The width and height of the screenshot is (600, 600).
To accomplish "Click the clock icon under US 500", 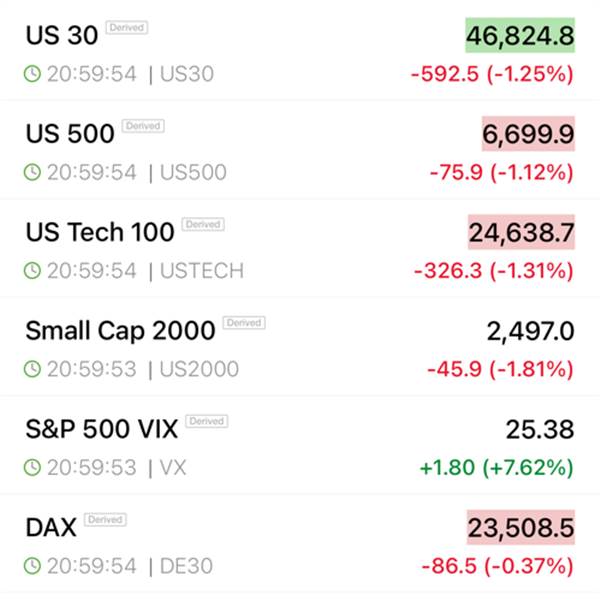I will (32, 172).
